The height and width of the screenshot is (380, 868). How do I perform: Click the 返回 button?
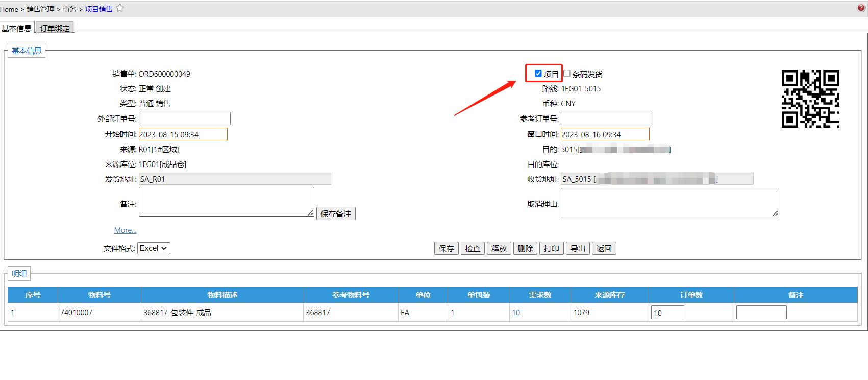point(604,248)
